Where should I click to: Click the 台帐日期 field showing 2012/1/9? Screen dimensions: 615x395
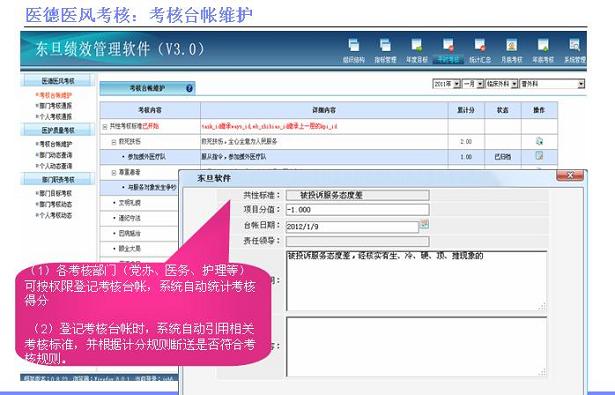tap(352, 227)
